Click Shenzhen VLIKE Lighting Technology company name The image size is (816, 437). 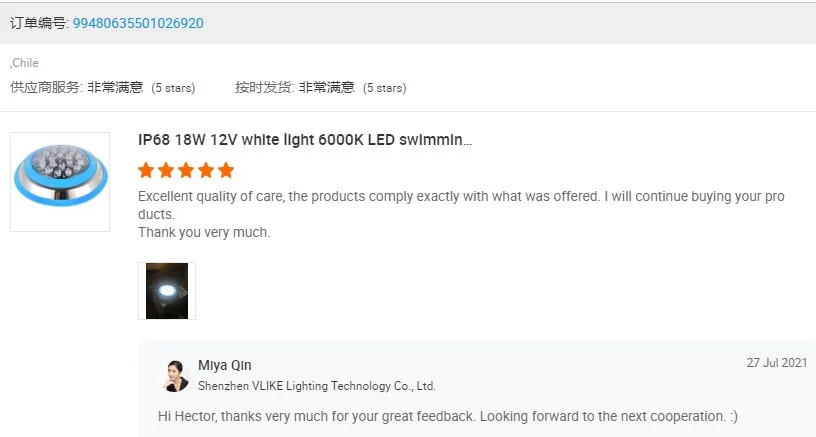316,385
